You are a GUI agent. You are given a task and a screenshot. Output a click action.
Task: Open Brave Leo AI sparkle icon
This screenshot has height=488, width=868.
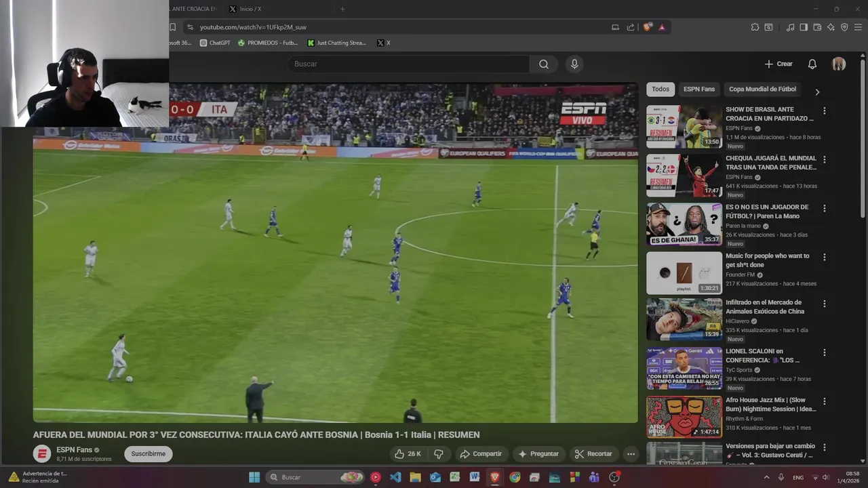[x=831, y=27]
